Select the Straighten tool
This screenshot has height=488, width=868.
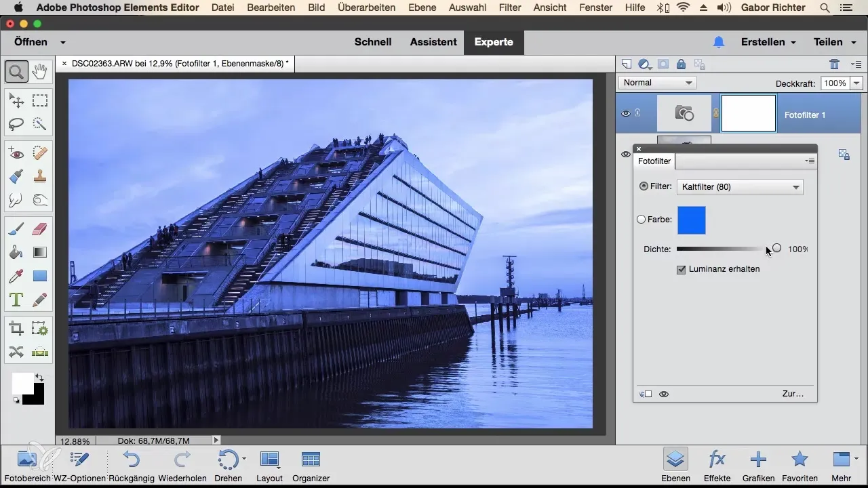(39, 352)
